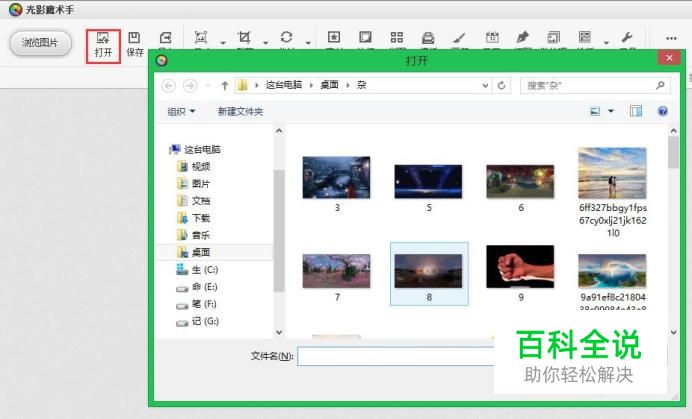Select the paint Brush (画笔) icon
692x419 pixels.
click(x=459, y=38)
